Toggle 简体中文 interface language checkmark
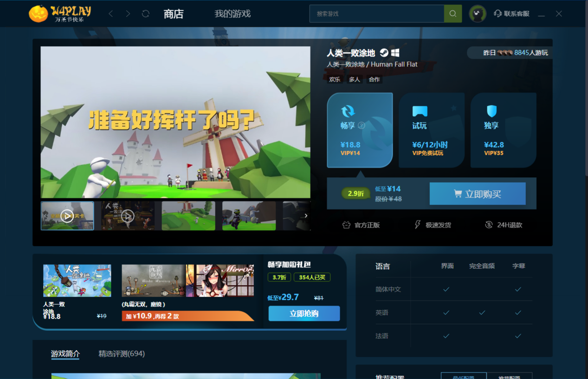Viewport: 588px width, 379px height. pyautogui.click(x=446, y=289)
